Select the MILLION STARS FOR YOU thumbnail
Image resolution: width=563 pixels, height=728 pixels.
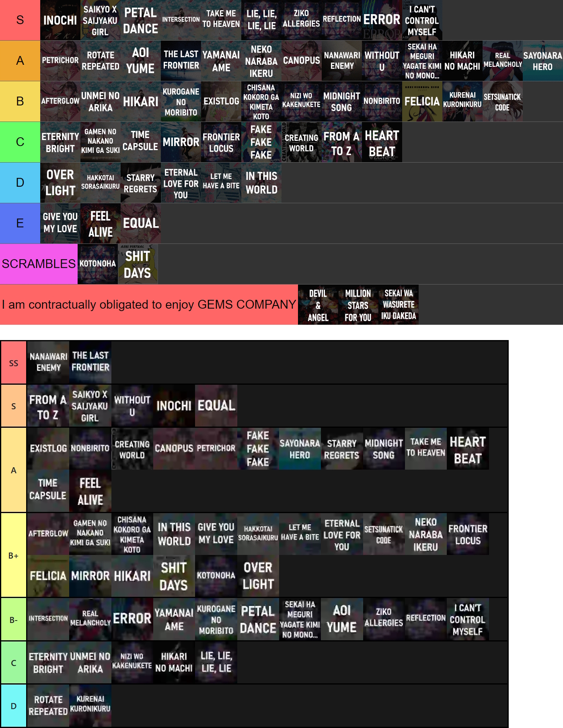point(358,305)
